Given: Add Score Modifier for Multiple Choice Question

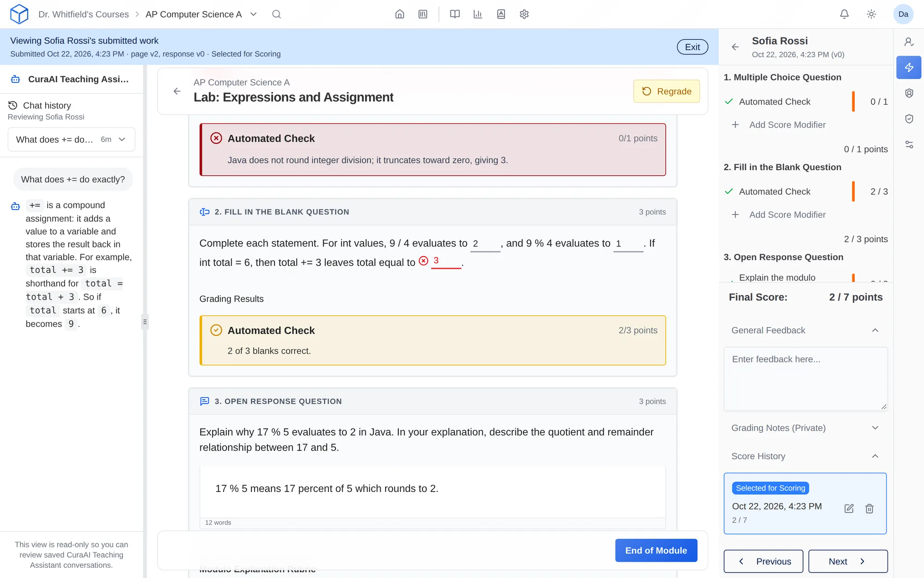Looking at the screenshot, I should point(779,125).
